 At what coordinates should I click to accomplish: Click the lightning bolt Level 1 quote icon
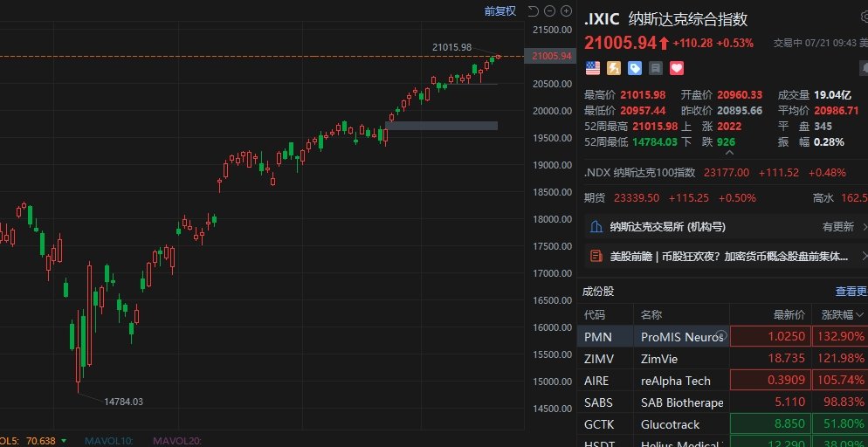(x=614, y=68)
